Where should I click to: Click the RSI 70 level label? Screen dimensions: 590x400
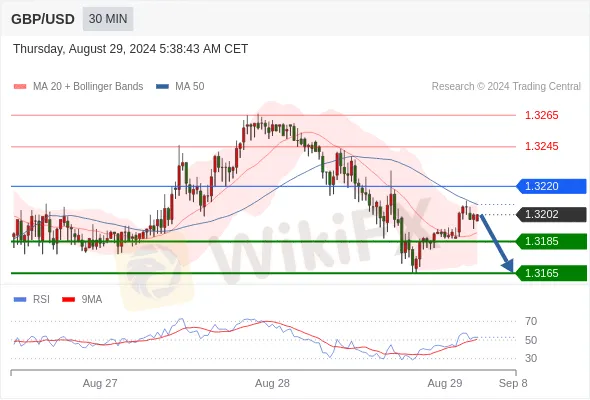point(531,321)
